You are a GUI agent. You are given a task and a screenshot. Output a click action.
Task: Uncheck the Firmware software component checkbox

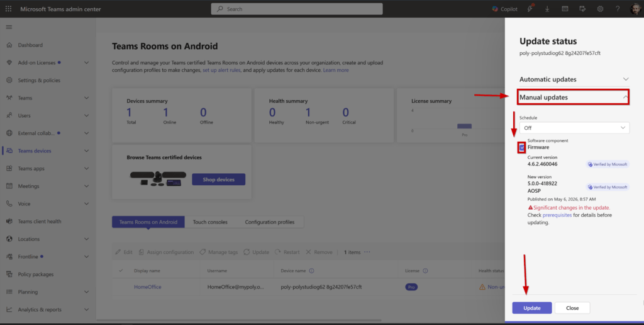(521, 147)
